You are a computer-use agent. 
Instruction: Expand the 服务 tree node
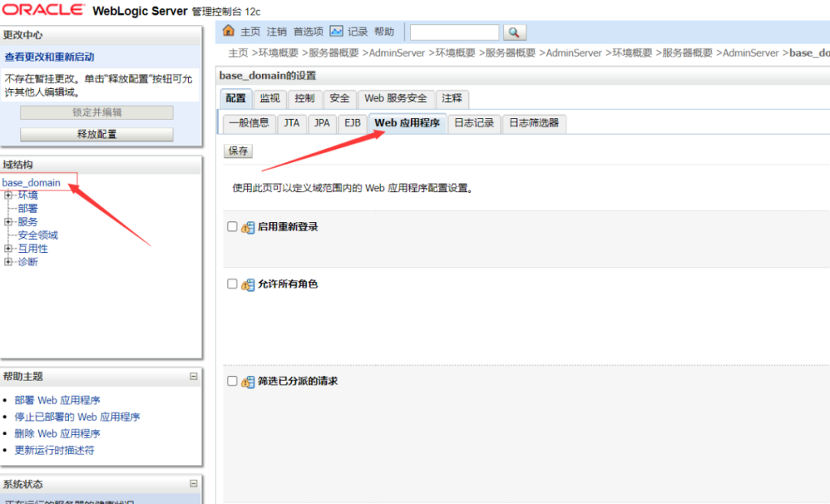(x=8, y=222)
